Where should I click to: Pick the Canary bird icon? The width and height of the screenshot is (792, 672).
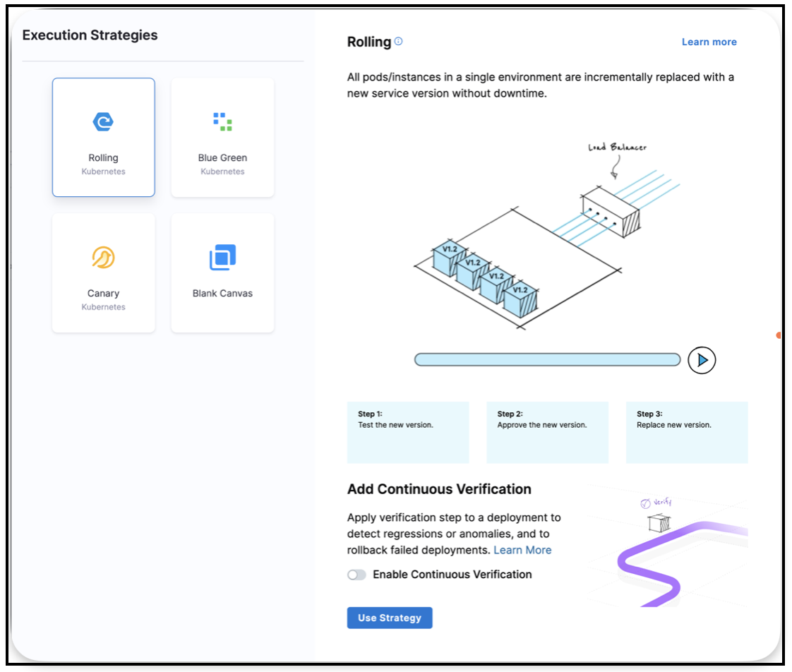click(x=103, y=258)
